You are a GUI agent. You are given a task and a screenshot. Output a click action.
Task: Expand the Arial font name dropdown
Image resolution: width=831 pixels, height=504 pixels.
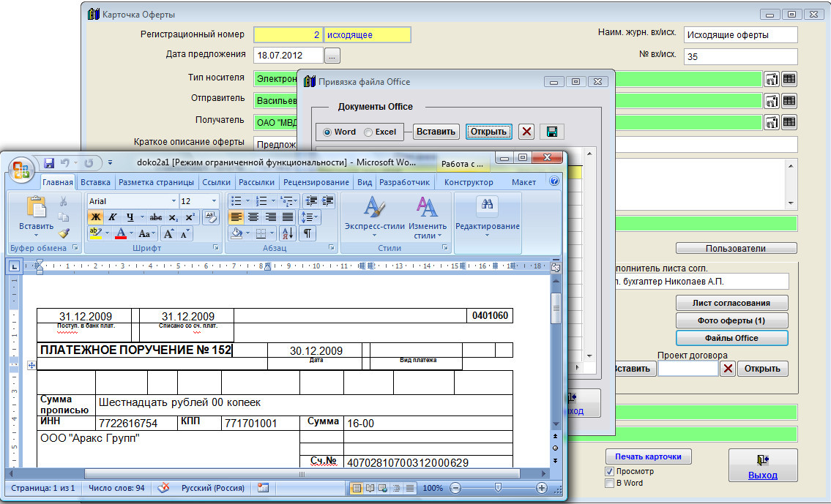tap(174, 201)
